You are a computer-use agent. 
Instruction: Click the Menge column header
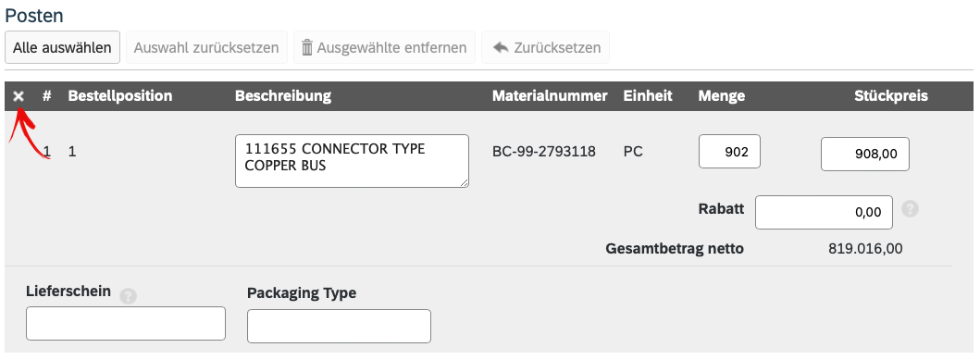[x=721, y=96]
